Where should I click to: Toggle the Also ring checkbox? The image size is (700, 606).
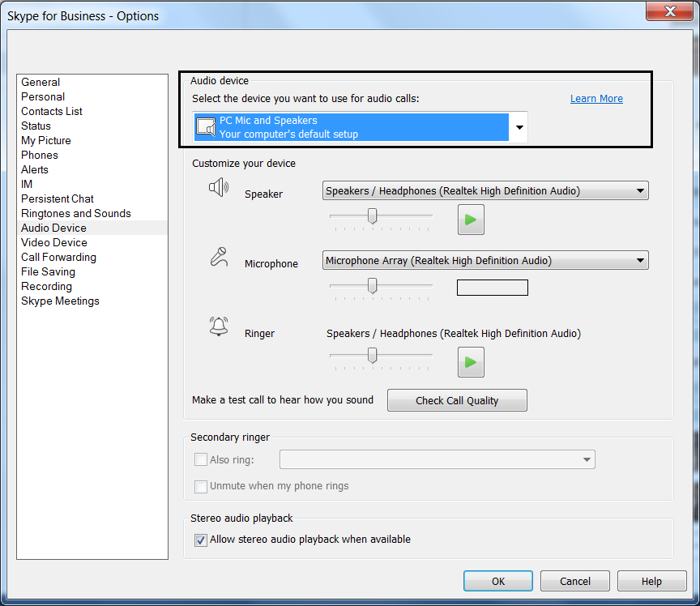201,459
